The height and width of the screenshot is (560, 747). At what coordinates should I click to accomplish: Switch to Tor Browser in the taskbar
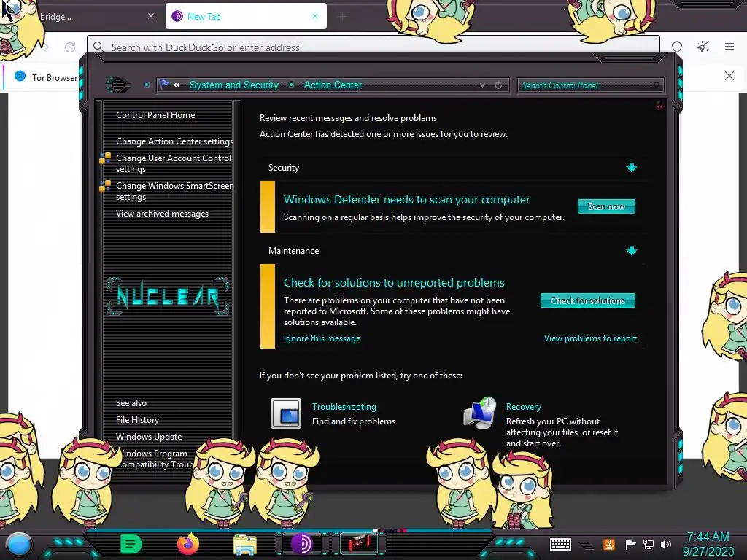(302, 544)
